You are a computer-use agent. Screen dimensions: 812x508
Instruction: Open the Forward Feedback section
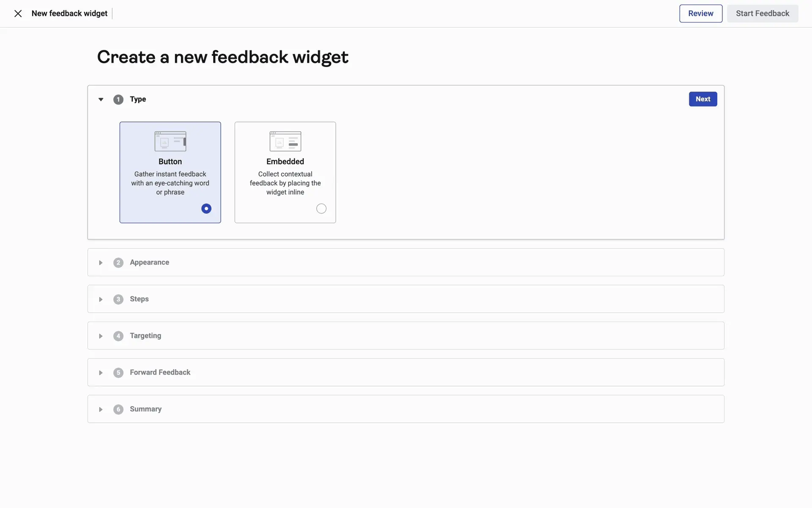click(160, 373)
